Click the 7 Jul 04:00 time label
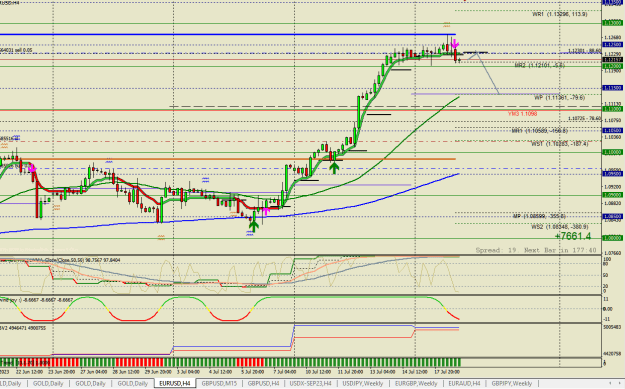625x389 pixels. tap(285, 372)
